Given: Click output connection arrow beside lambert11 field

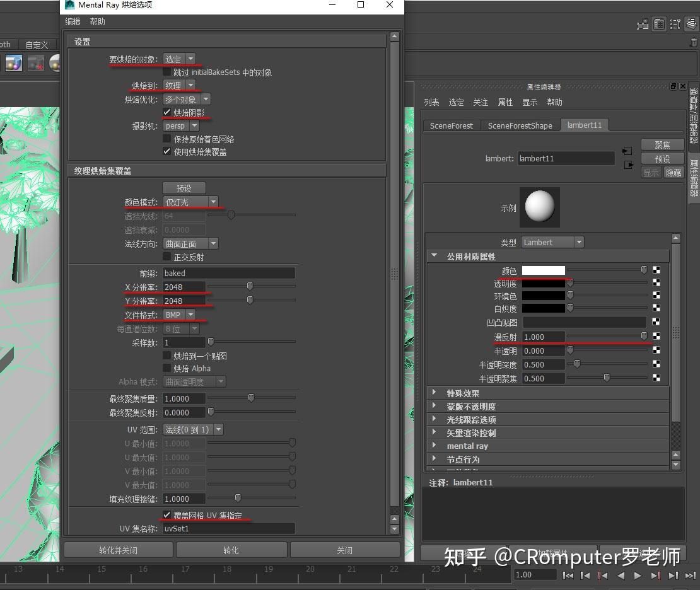Looking at the screenshot, I should (627, 165).
